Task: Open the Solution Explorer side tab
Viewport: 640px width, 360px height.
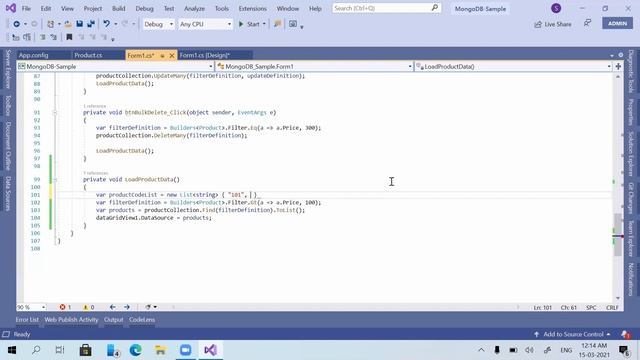Action: 631,153
